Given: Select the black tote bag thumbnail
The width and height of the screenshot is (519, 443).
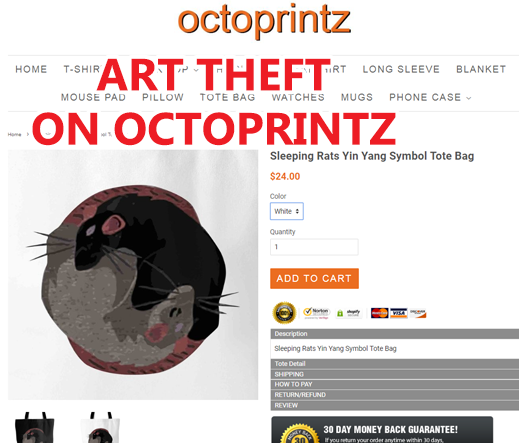Looking at the screenshot, I should [34, 428].
